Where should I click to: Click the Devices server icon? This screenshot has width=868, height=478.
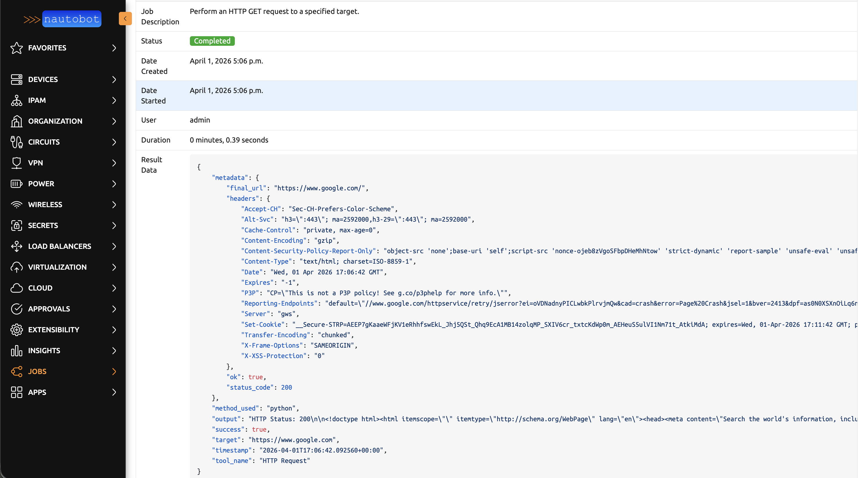(17, 79)
